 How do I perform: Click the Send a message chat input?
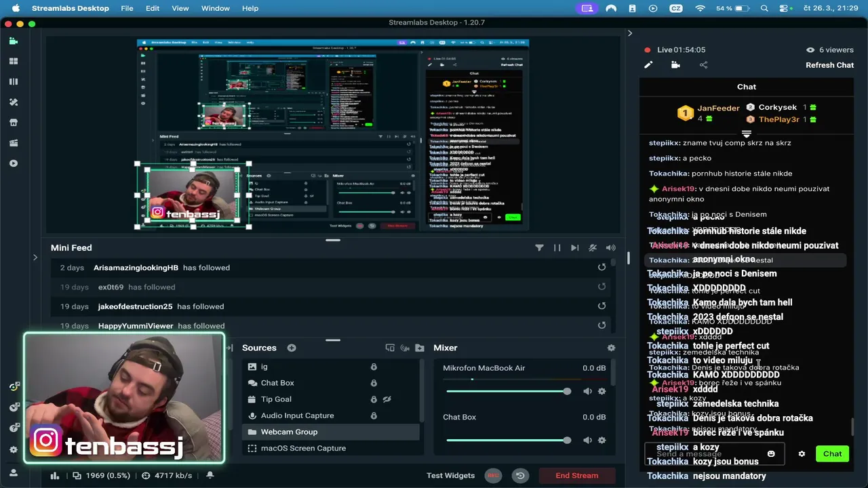click(714, 454)
